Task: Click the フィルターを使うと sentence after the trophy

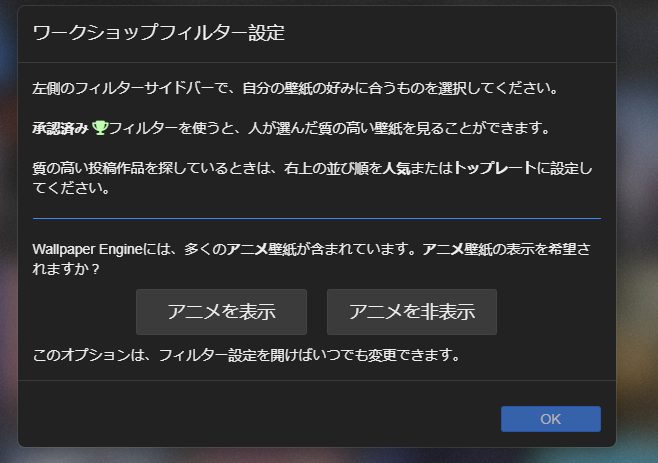Action: [172, 128]
